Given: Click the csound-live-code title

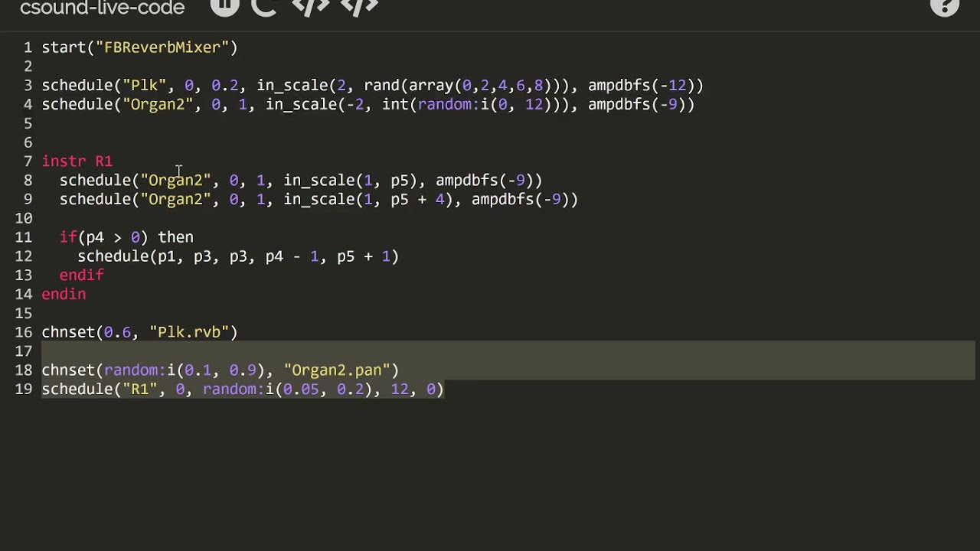Looking at the screenshot, I should (x=102, y=8).
